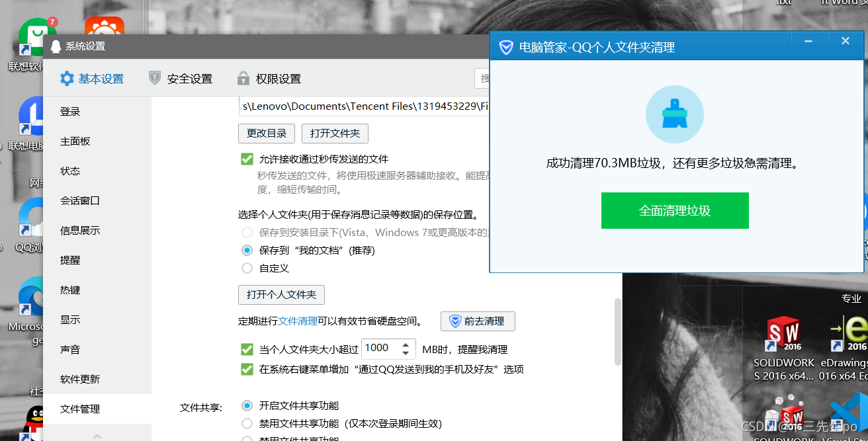This screenshot has width=868, height=441.
Task: Click the search box in 系统设置 header
Action: pyautogui.click(x=483, y=79)
